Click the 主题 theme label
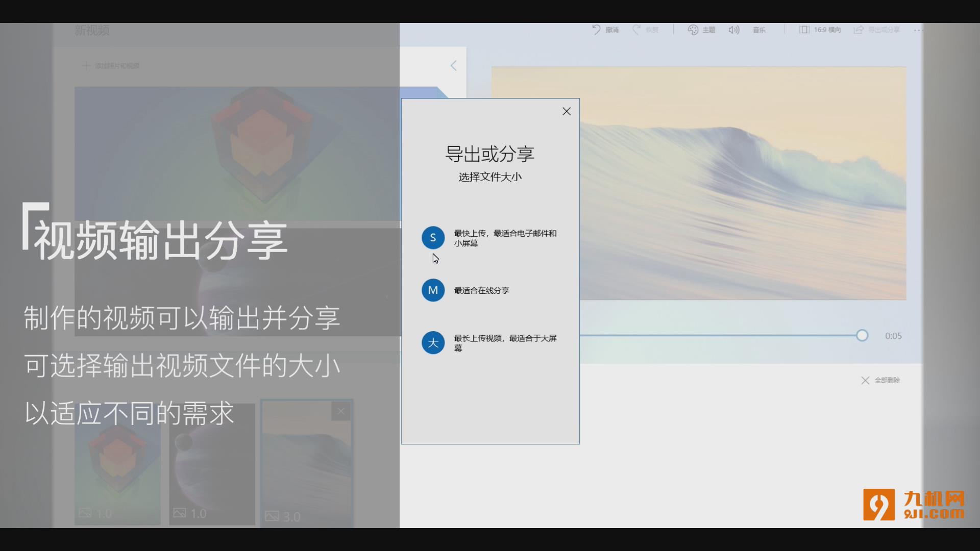The image size is (980, 551). coord(708,30)
